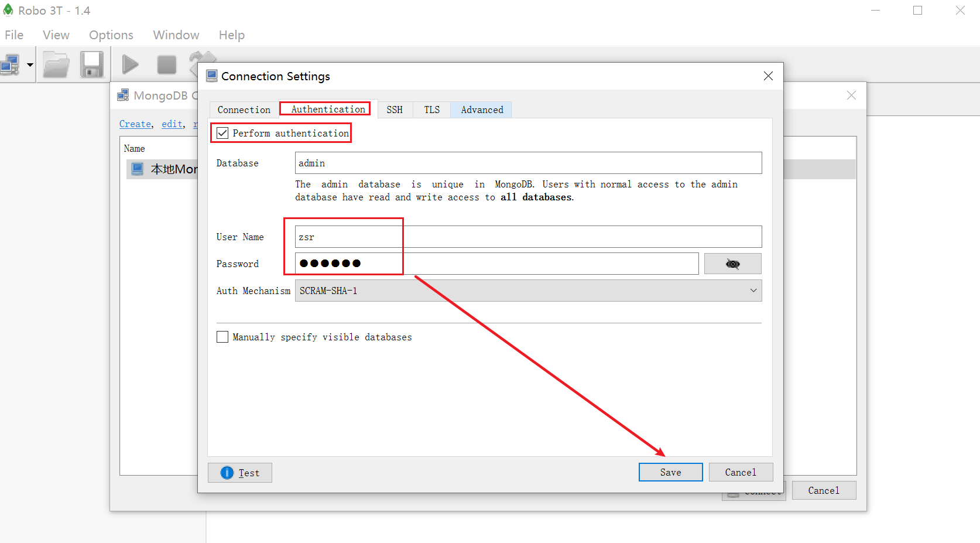Expand the Auth Mechanism dropdown
The width and height of the screenshot is (980, 543).
528,291
